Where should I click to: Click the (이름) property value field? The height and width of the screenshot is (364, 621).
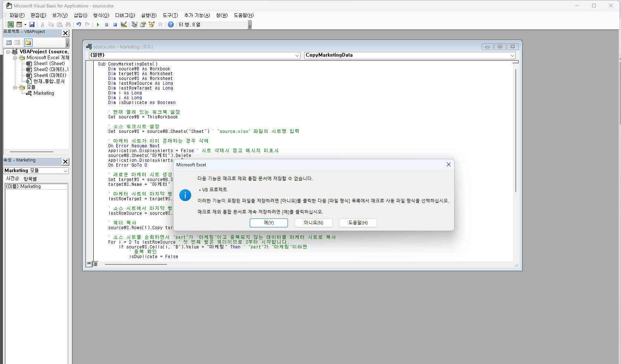(x=43, y=187)
